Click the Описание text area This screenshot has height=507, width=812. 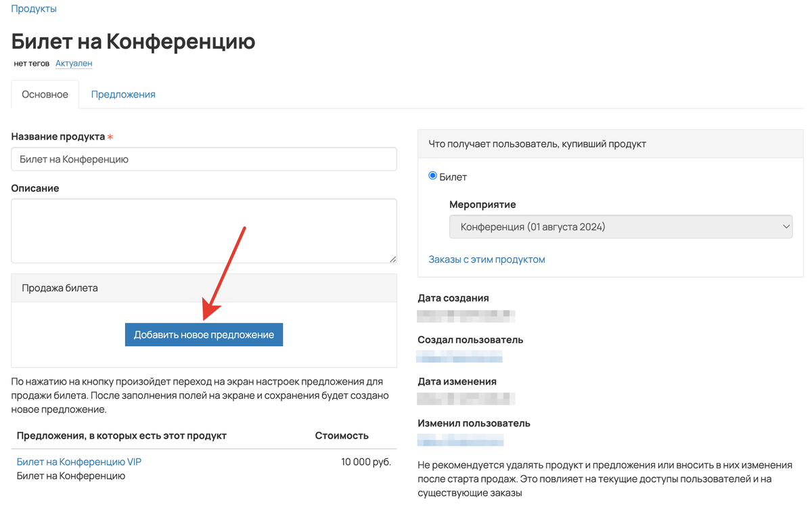(x=204, y=231)
